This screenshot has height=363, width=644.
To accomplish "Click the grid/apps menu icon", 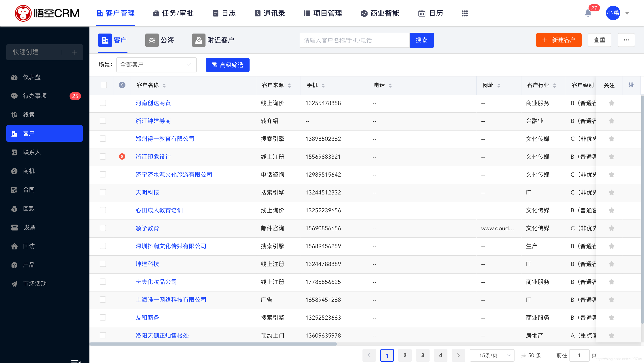I will point(465,13).
